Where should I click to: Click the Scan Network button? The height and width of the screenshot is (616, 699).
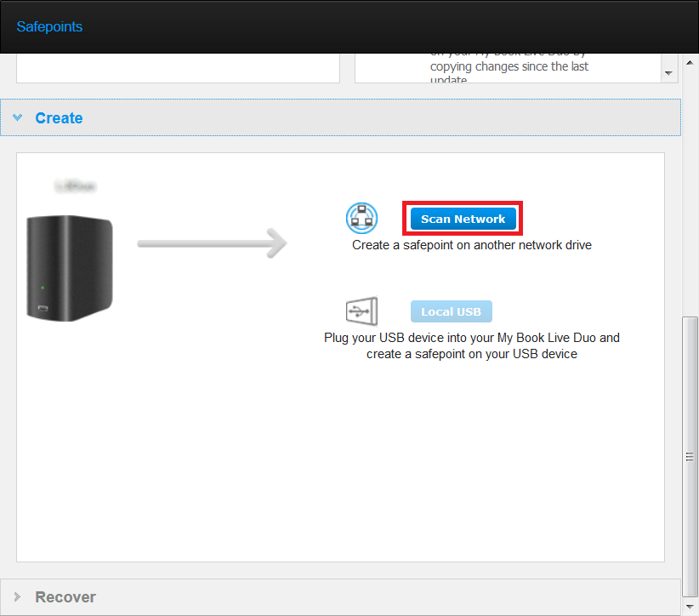463,219
